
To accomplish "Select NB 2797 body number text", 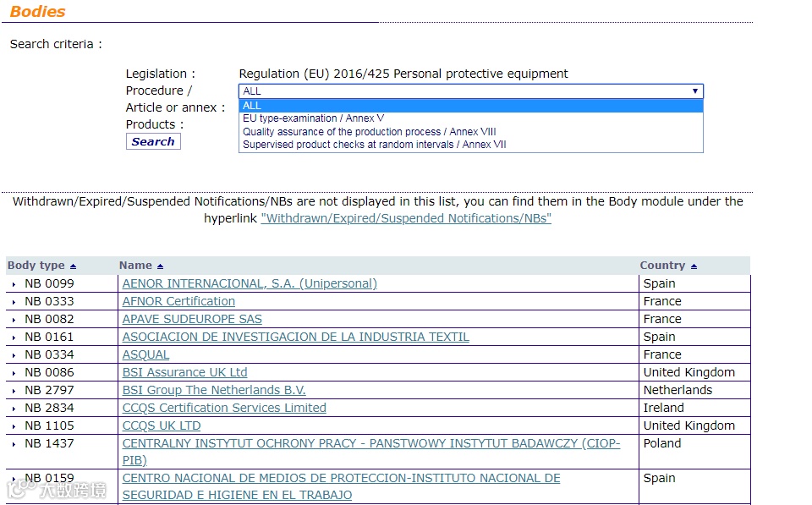I will tap(49, 390).
